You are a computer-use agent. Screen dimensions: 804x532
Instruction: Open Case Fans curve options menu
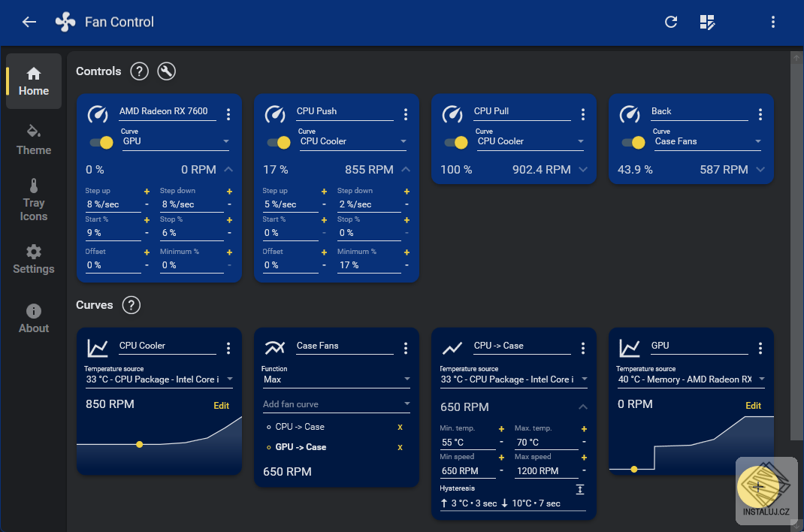tap(406, 349)
